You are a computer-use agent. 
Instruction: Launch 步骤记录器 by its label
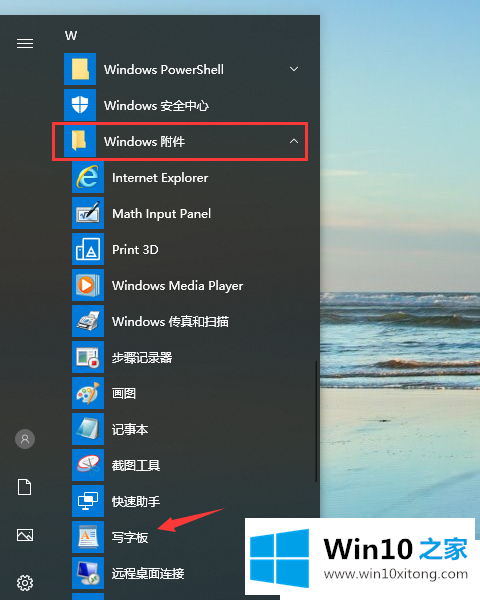coord(142,357)
